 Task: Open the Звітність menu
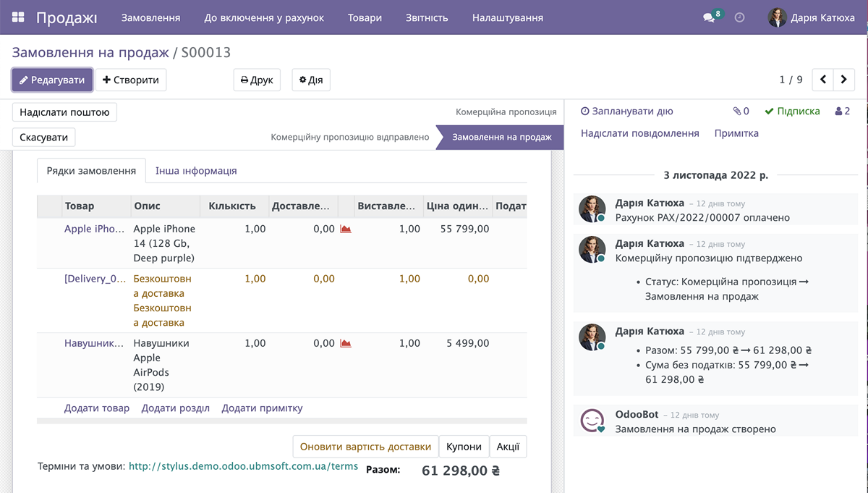(426, 17)
